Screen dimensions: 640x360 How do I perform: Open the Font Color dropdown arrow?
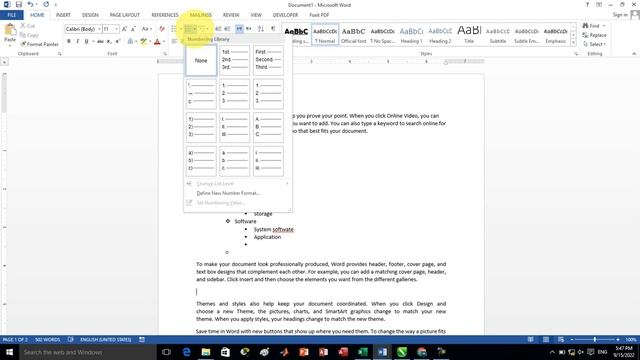[164, 41]
